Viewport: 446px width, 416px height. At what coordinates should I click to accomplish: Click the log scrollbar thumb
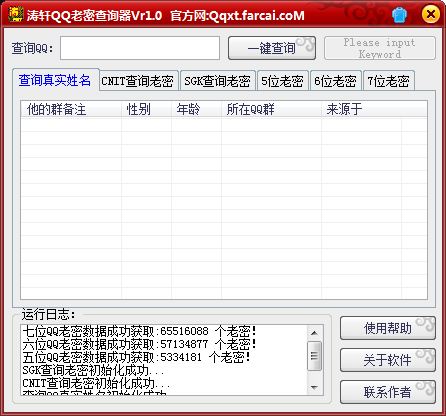click(314, 356)
